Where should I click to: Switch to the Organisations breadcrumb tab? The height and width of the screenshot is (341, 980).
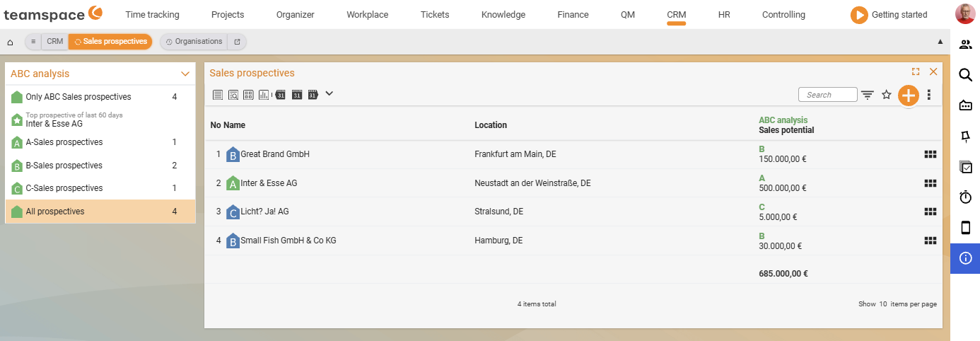pos(194,42)
